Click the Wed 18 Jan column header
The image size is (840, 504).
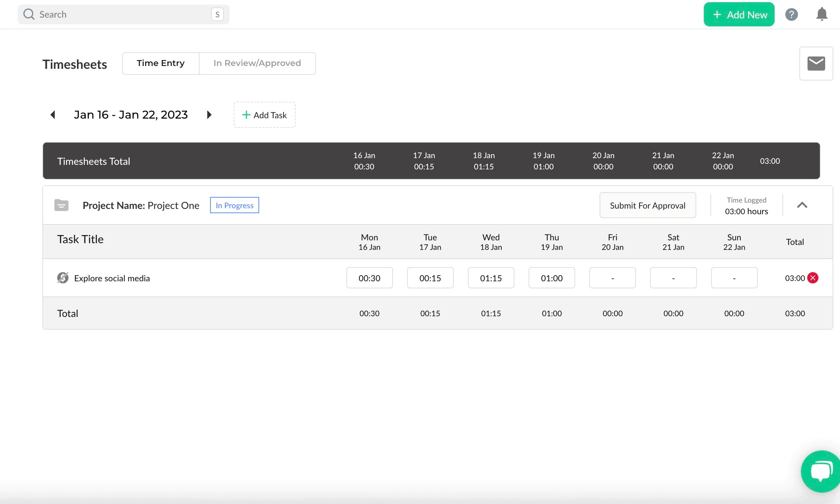(x=491, y=242)
